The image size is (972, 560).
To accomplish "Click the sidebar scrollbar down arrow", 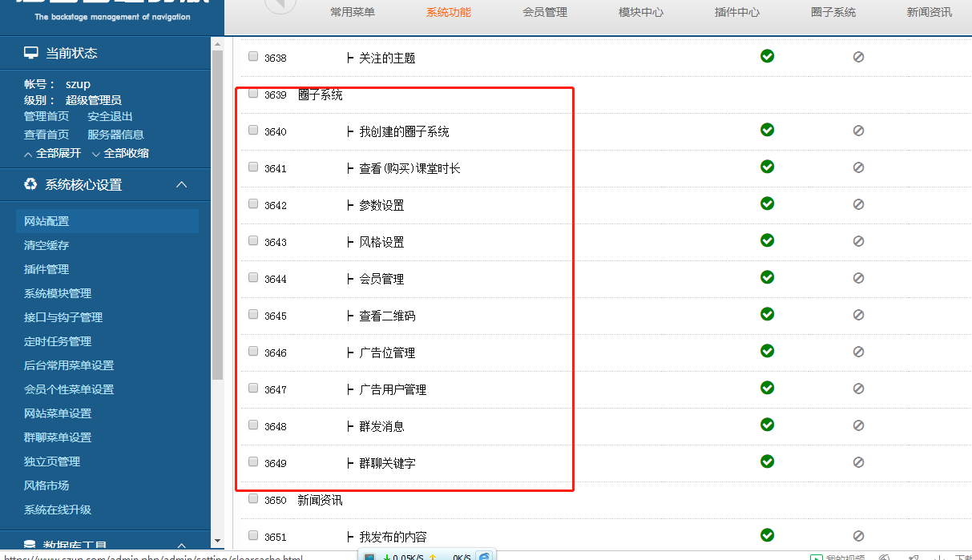I will [217, 542].
